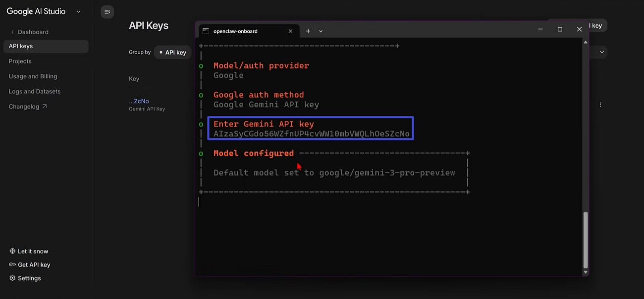Click the 'Model/auth provider' heading in terminal
Image resolution: width=644 pixels, height=299 pixels.
coord(261,65)
